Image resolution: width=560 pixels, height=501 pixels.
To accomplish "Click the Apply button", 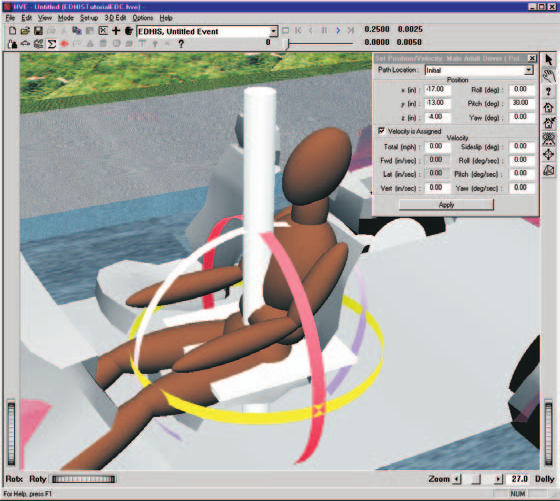I will point(446,205).
